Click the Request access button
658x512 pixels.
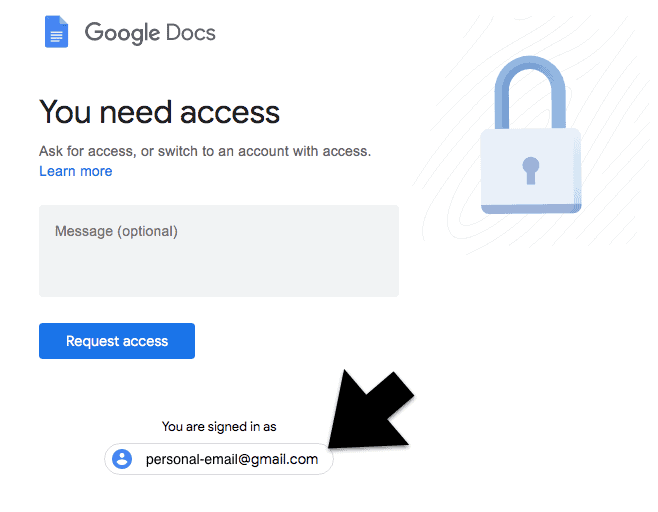point(117,341)
